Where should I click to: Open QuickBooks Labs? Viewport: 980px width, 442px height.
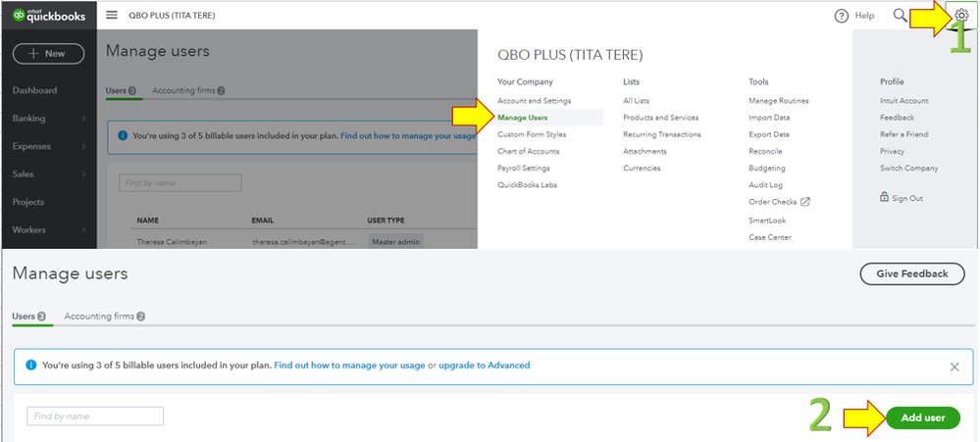(x=528, y=185)
